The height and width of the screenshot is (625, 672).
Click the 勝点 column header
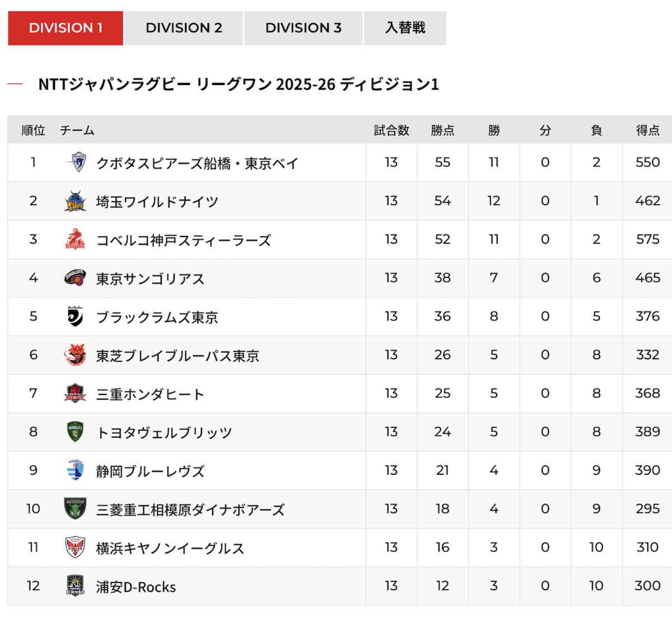pos(442,130)
